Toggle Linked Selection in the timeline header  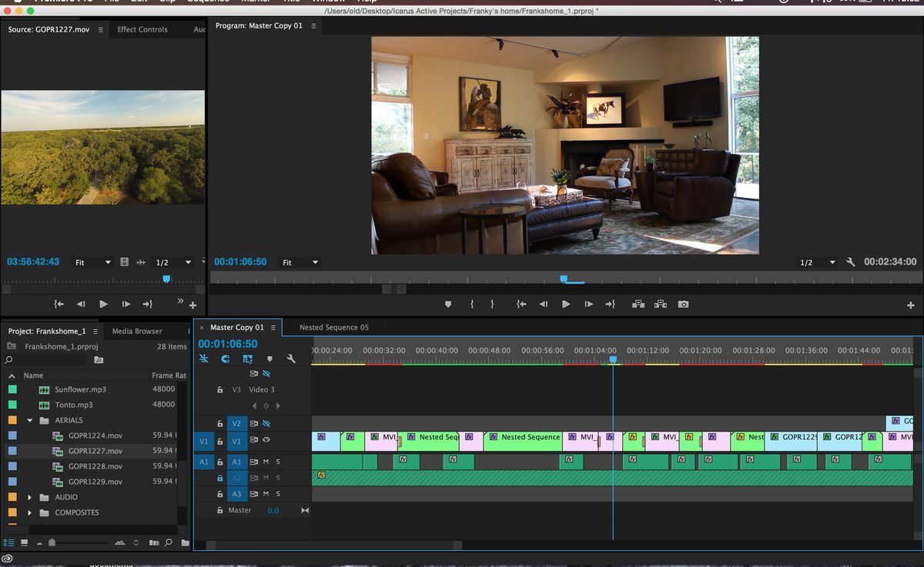[247, 359]
